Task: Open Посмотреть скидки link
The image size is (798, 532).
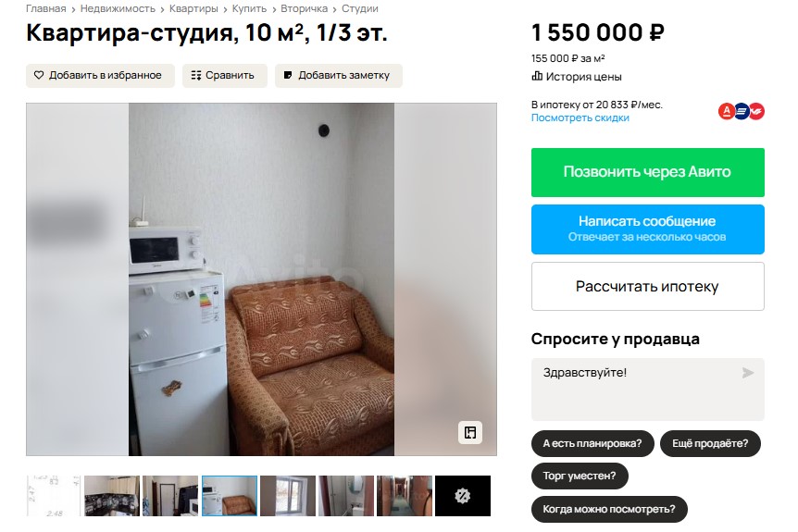Action: (x=580, y=118)
